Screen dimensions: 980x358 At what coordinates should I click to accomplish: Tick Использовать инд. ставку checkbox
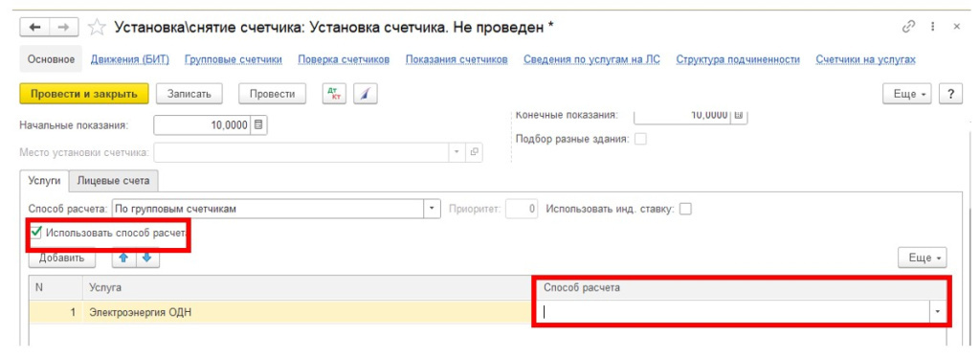click(x=685, y=210)
